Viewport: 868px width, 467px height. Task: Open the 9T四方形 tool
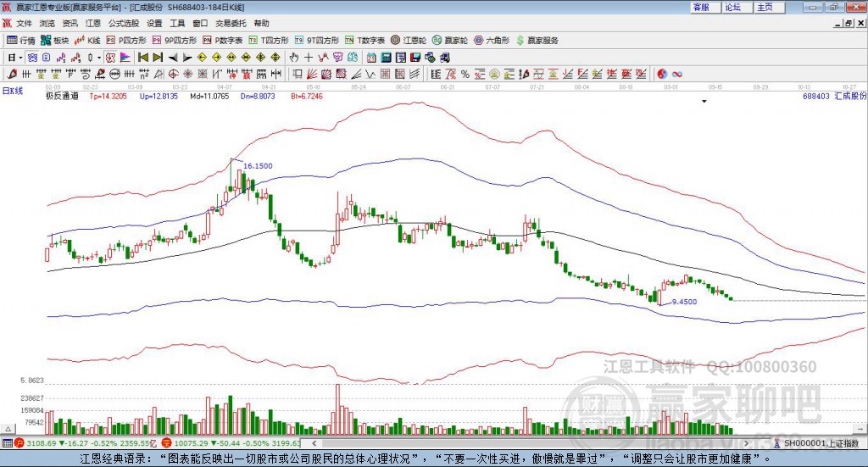pyautogui.click(x=317, y=41)
